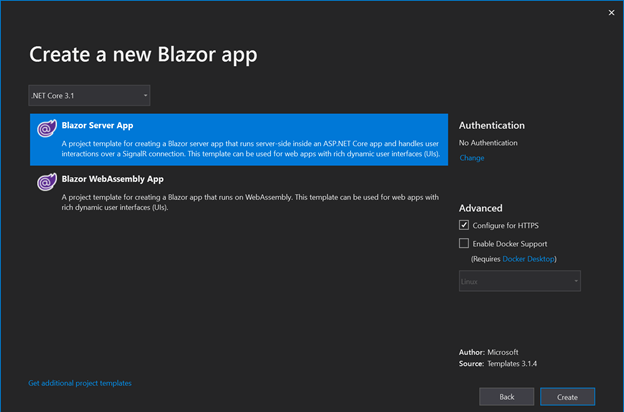This screenshot has height=412, width=624.
Task: Open the .NET Core 3.1 version dropdown
Action: 90,96
